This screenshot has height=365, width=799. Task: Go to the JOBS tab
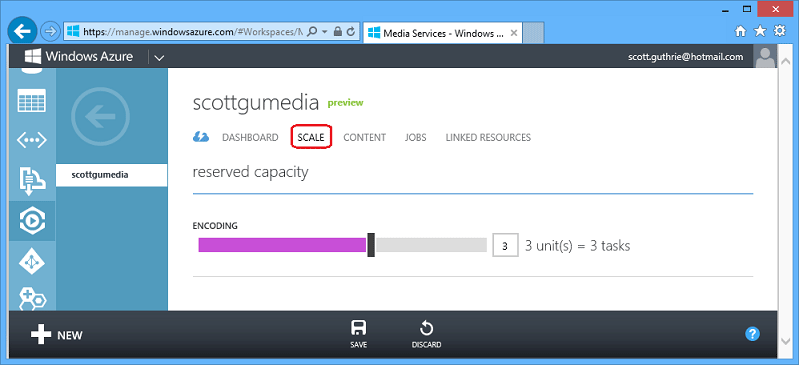tap(416, 138)
